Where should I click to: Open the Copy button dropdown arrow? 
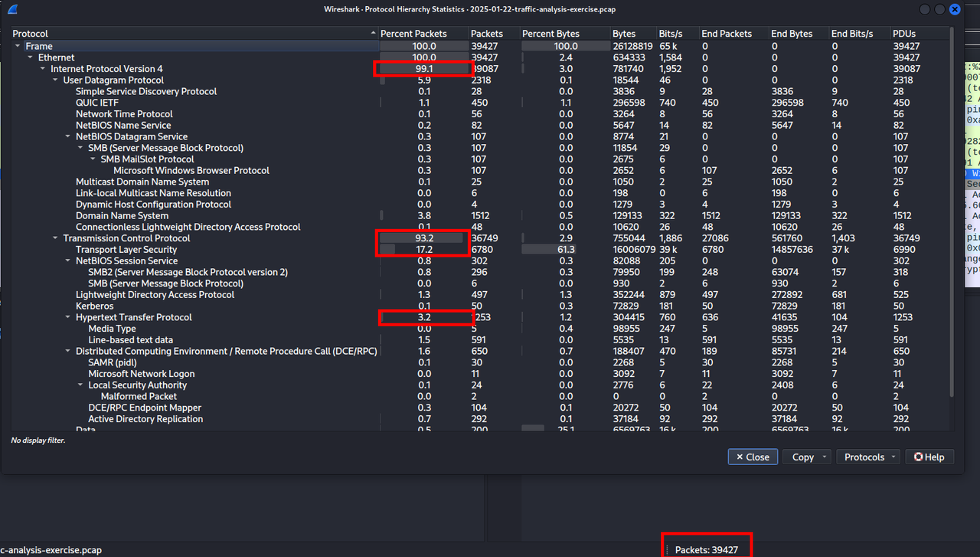[825, 457]
